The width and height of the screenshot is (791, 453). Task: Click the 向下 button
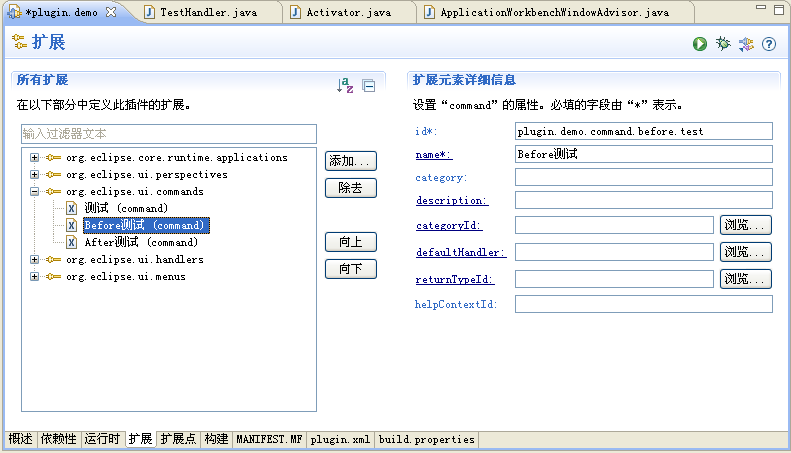pos(351,269)
